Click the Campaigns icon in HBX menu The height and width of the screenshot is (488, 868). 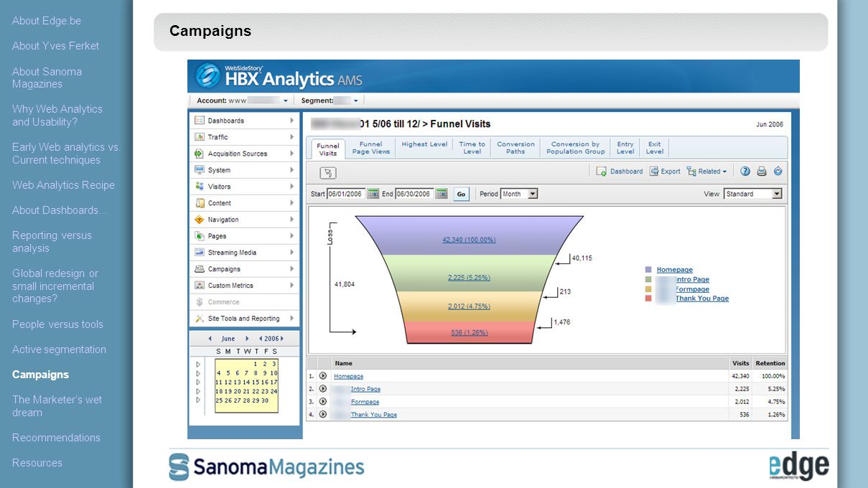[x=200, y=269]
